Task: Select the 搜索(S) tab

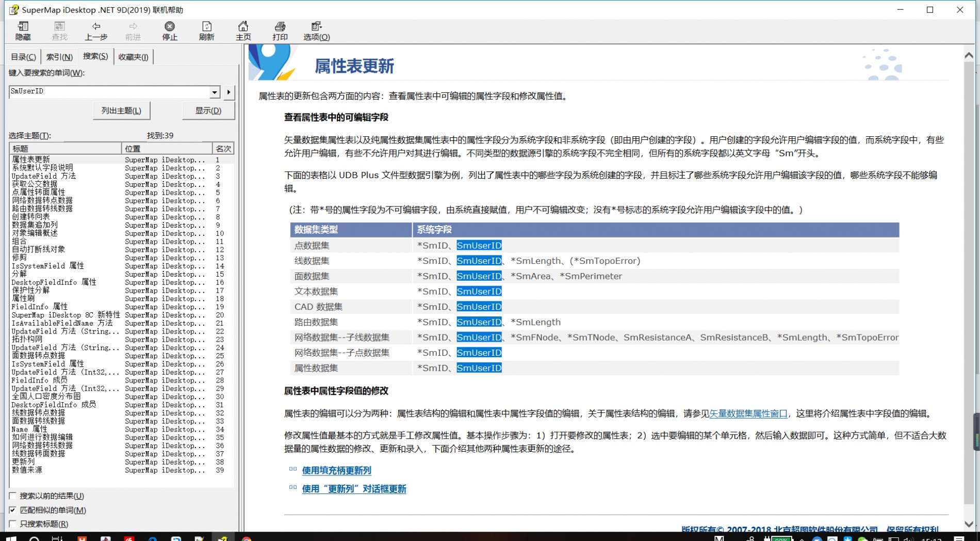Action: [95, 56]
